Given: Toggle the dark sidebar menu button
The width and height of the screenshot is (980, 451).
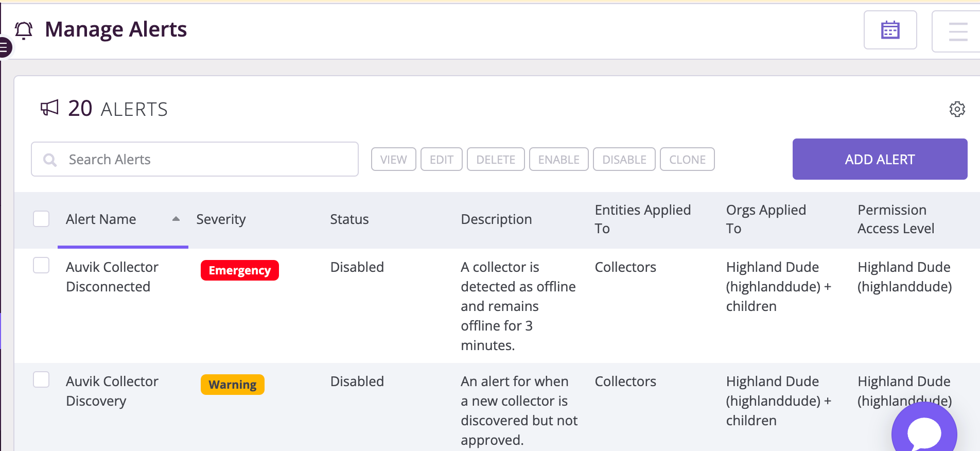Looking at the screenshot, I should tap(5, 48).
